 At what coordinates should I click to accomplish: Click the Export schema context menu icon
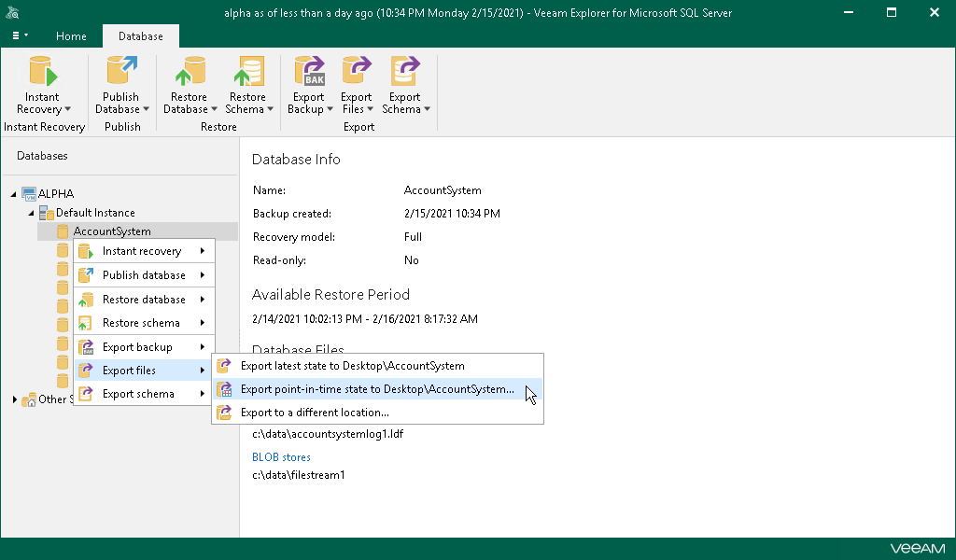tap(86, 394)
